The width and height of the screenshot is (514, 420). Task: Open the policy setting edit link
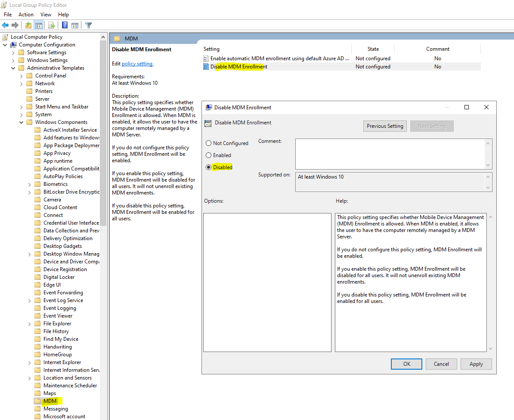click(137, 63)
